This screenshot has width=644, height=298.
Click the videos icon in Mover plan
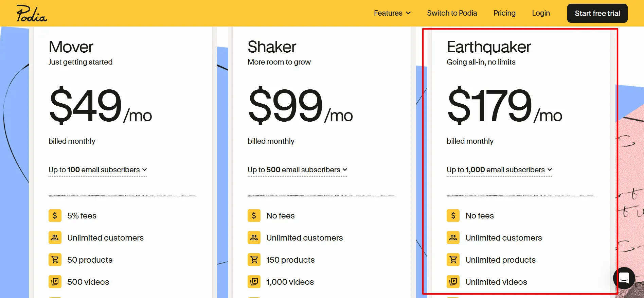(55, 282)
